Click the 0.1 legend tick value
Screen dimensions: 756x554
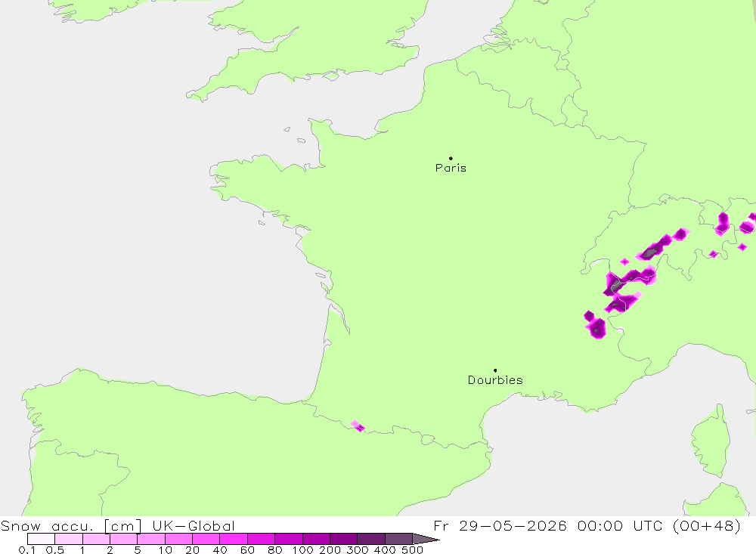tap(27, 549)
